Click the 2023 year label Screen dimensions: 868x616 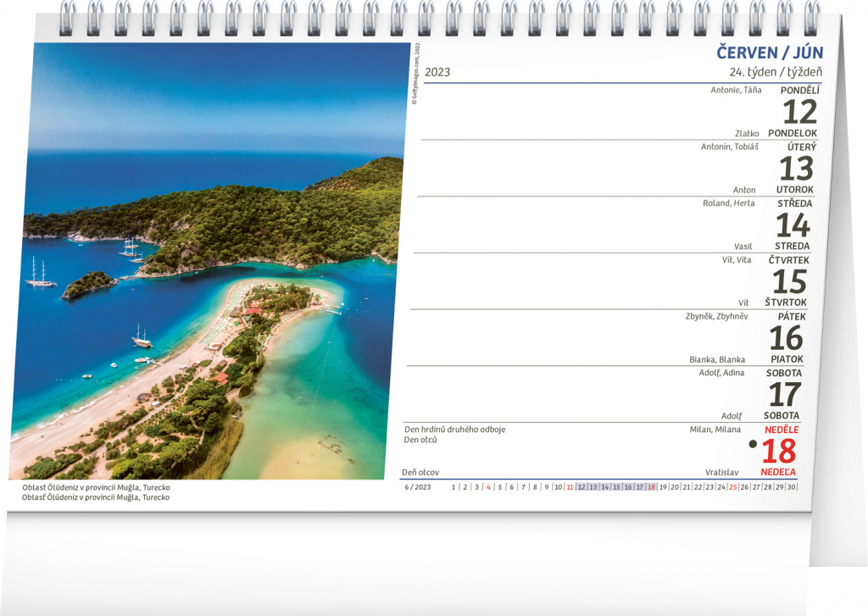pyautogui.click(x=437, y=72)
